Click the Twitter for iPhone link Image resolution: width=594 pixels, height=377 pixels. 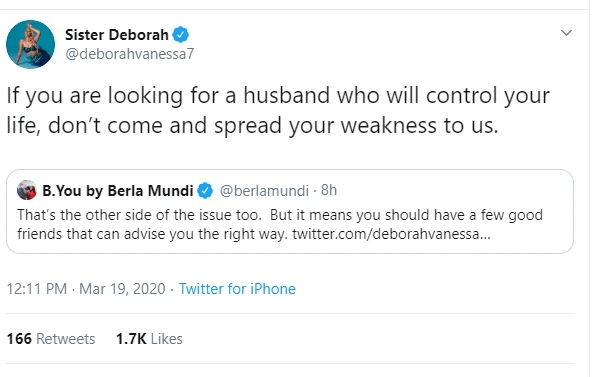[237, 289]
